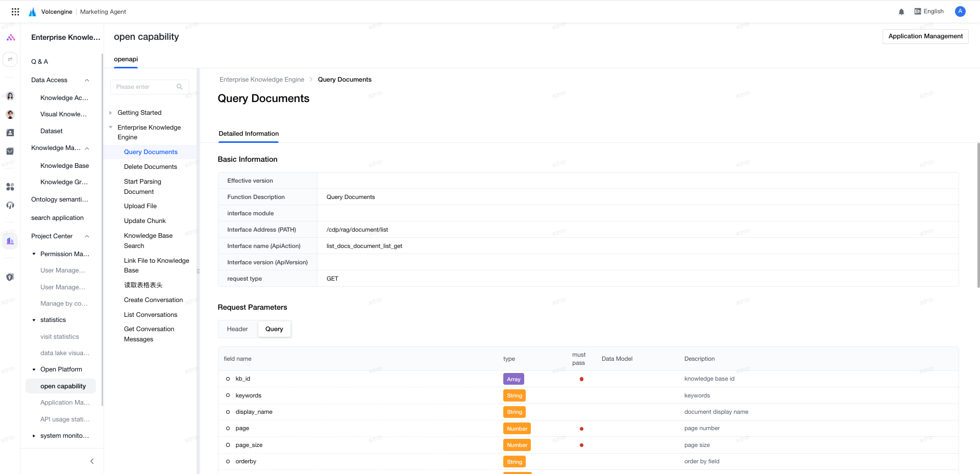Click the search magnifier icon in filter box
Screen dimensions: 980x474
pyautogui.click(x=180, y=87)
